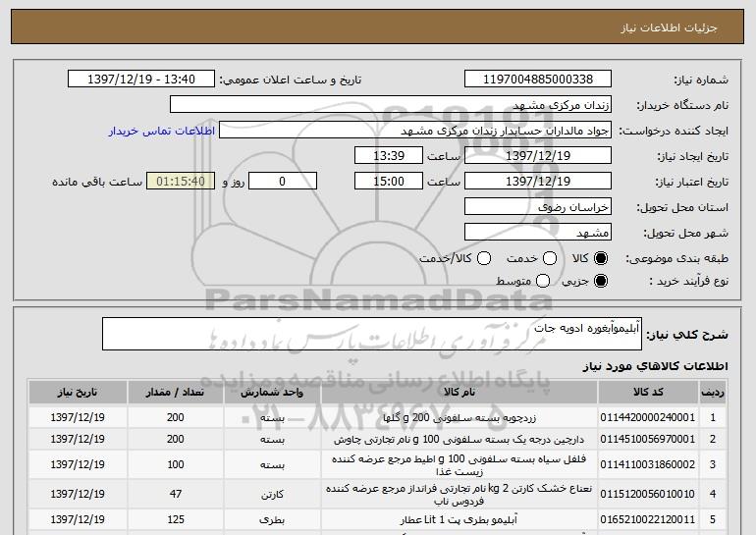Click the quantity 125 in row 5

(x=176, y=519)
